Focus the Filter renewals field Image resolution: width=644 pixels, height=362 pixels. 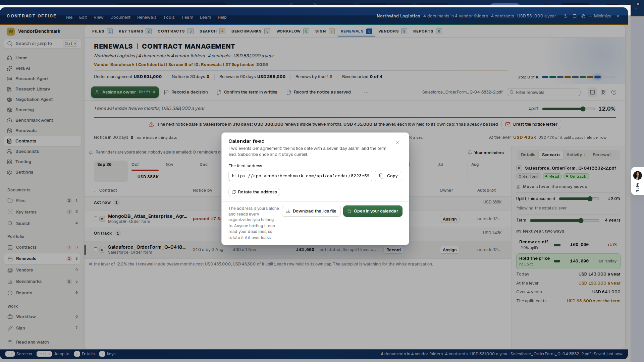tap(544, 92)
